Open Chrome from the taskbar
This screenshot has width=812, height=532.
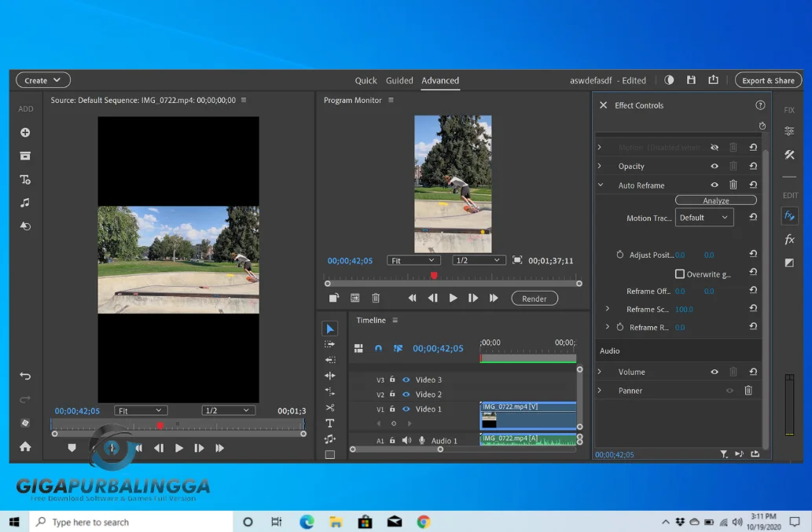coord(424,522)
